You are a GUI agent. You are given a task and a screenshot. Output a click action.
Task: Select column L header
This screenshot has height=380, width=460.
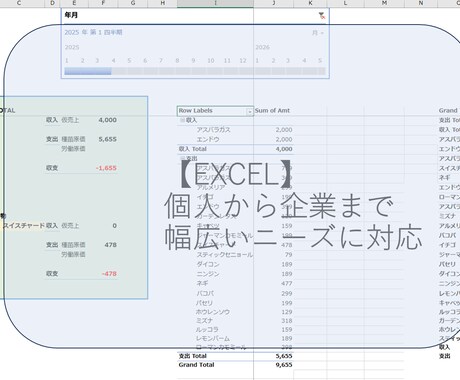point(345,3)
